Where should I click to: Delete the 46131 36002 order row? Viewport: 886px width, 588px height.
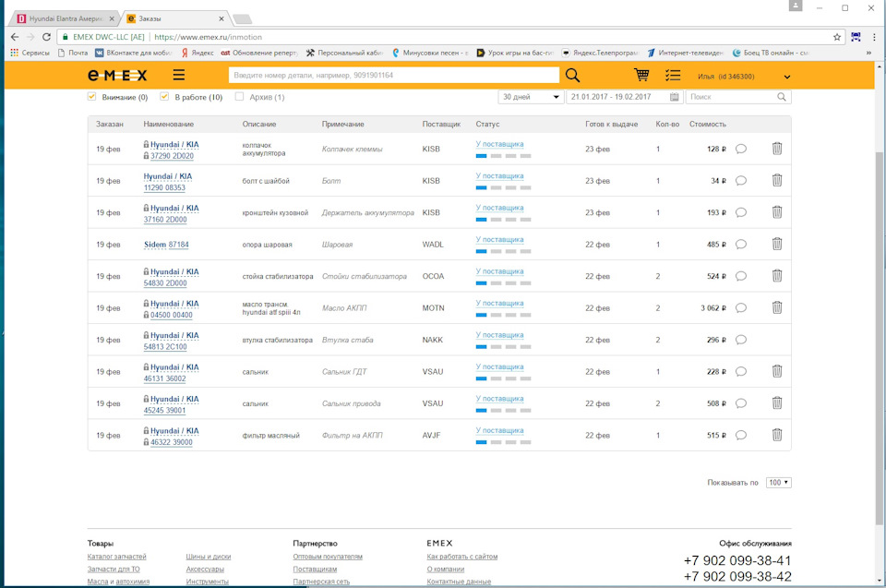click(x=777, y=371)
